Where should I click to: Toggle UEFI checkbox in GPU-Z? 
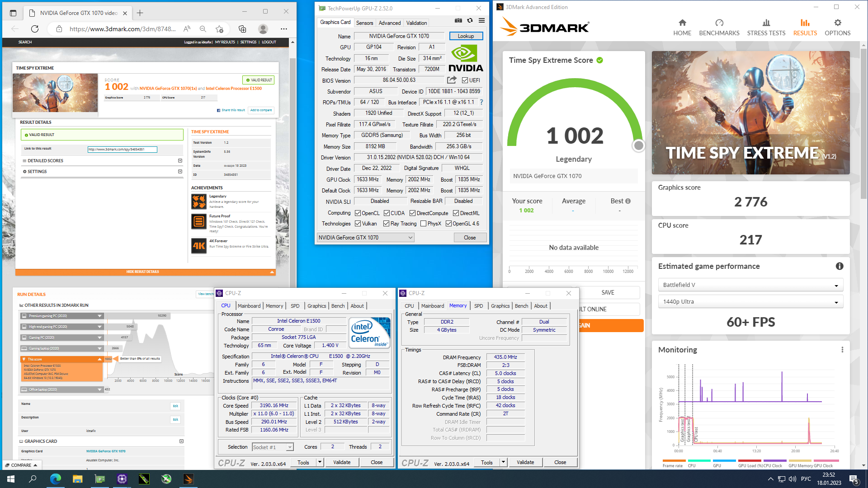pyautogui.click(x=465, y=80)
